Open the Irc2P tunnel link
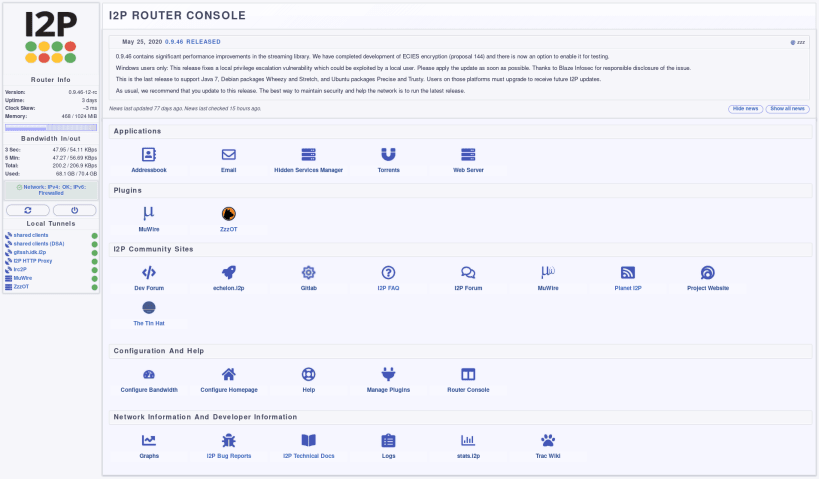 coord(20,270)
